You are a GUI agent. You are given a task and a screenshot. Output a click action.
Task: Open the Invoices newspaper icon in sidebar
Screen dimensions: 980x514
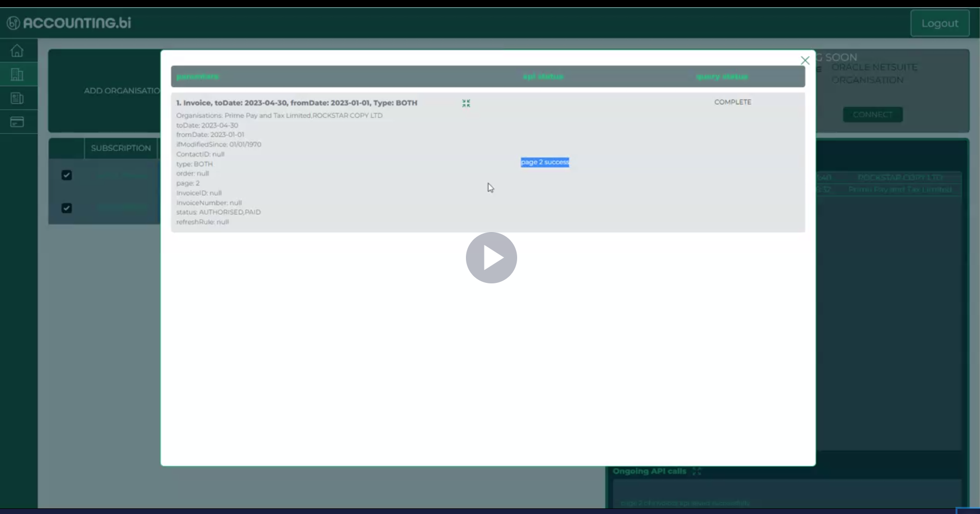(x=17, y=98)
